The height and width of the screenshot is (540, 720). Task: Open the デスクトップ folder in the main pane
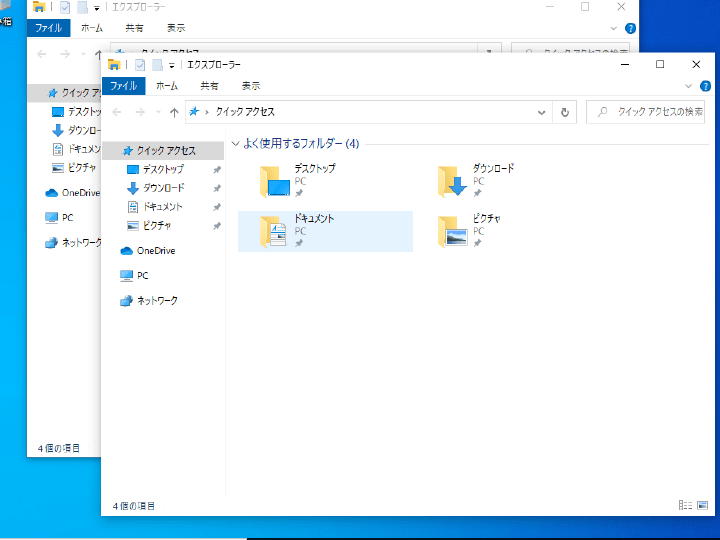(x=275, y=181)
